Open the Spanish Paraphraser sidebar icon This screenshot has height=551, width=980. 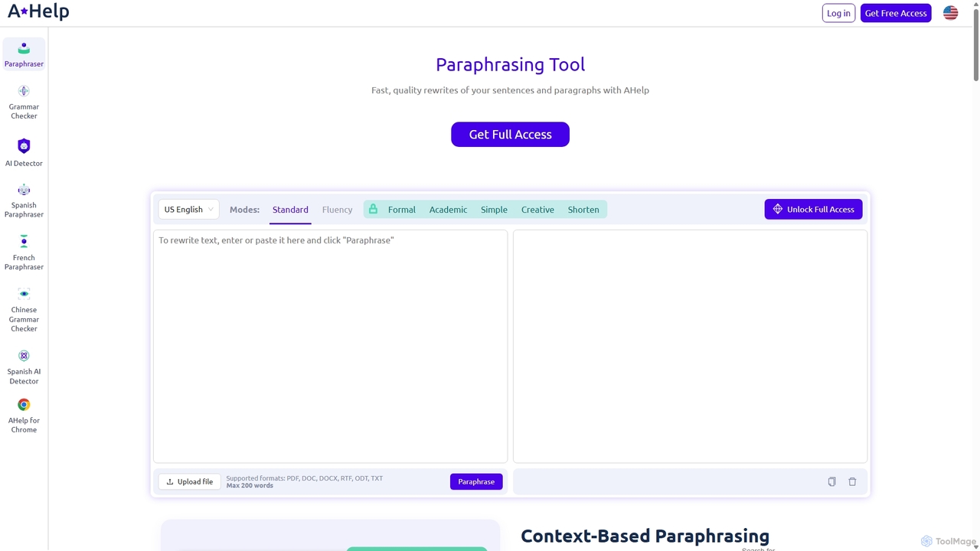(x=24, y=190)
